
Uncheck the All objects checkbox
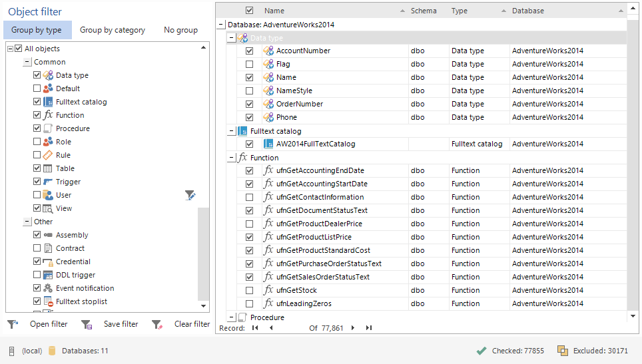point(19,49)
